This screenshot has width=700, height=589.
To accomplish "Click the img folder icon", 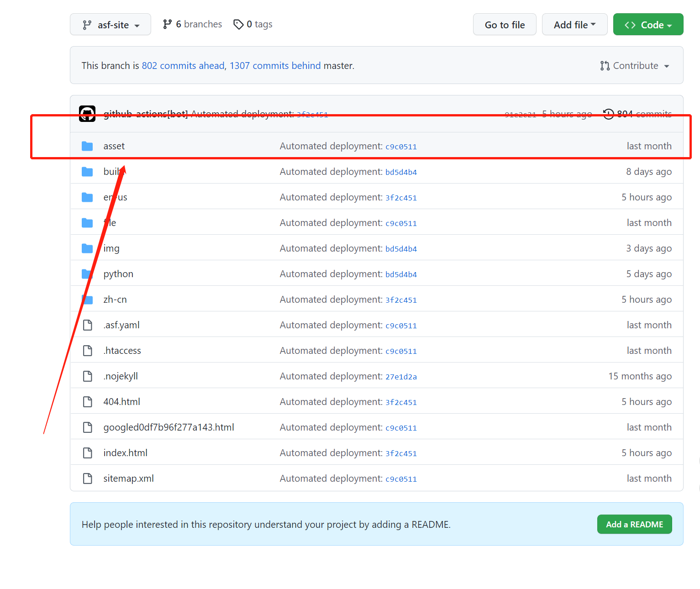I will (x=87, y=248).
